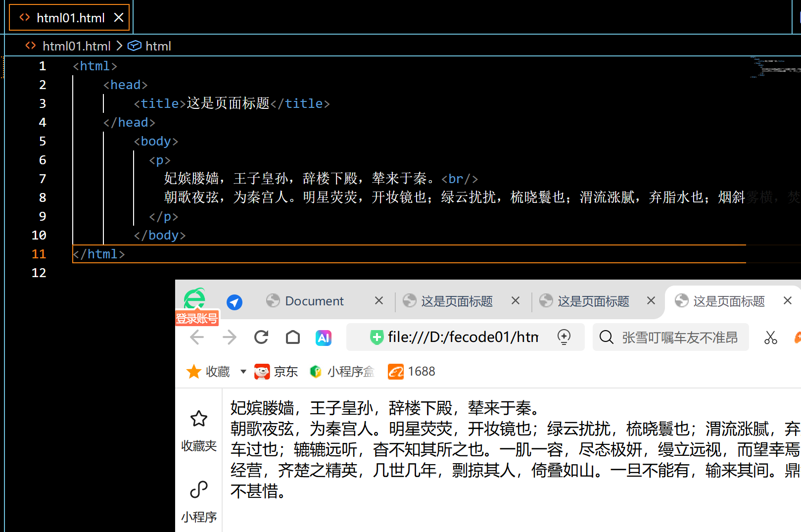Click the file:///D:/fecode01 address bar
Image resolution: width=801 pixels, height=532 pixels.
tap(466, 337)
